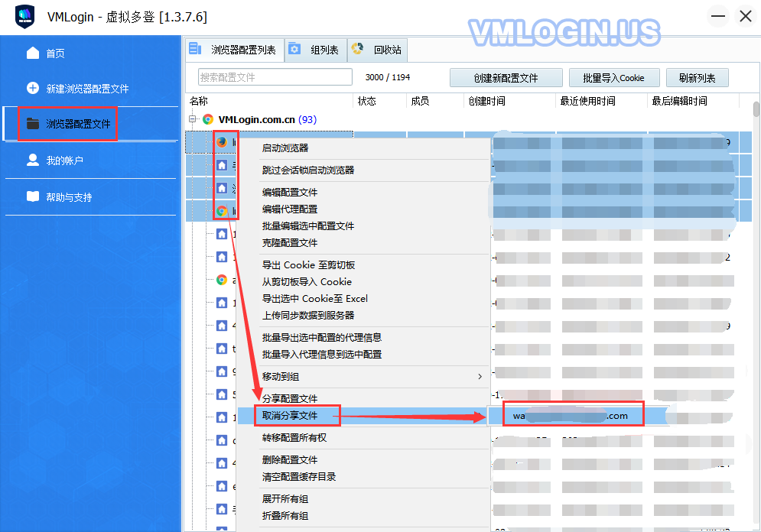Click Chrome icon of VMLogin.com.cn group

pyautogui.click(x=208, y=119)
